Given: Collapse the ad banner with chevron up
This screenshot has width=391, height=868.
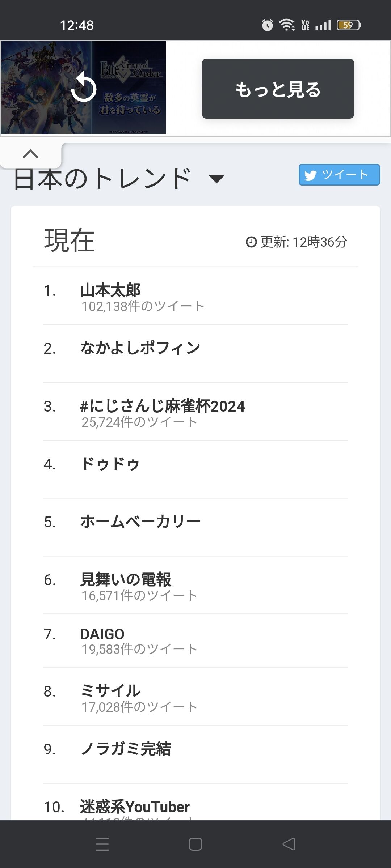Looking at the screenshot, I should point(30,154).
